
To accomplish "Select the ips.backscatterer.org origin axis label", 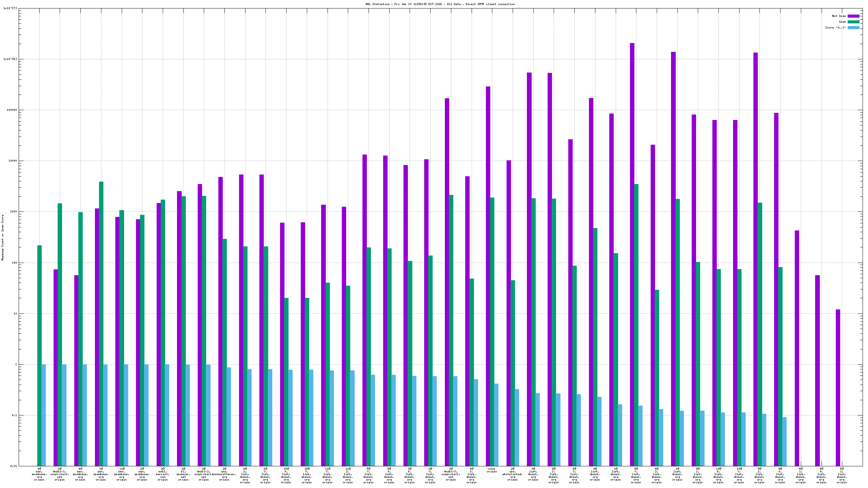I will pos(224,474).
